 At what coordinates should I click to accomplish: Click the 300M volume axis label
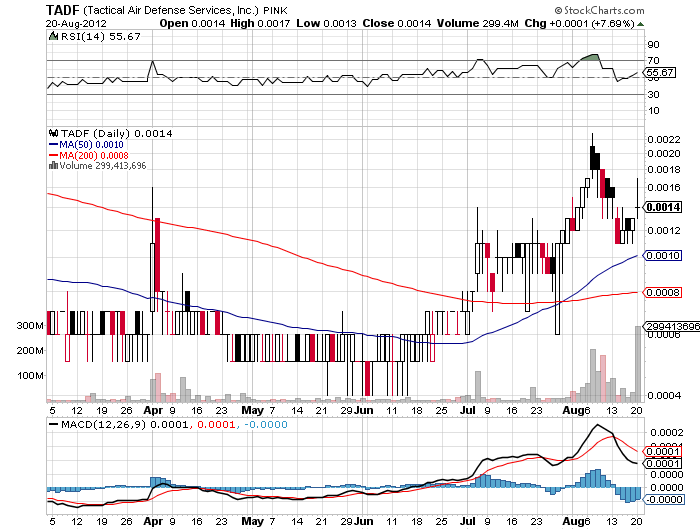[30, 326]
